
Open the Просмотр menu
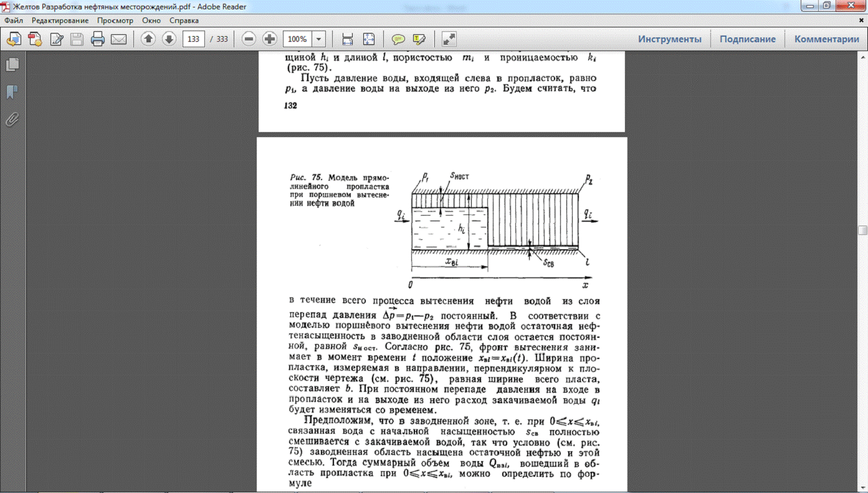click(115, 21)
